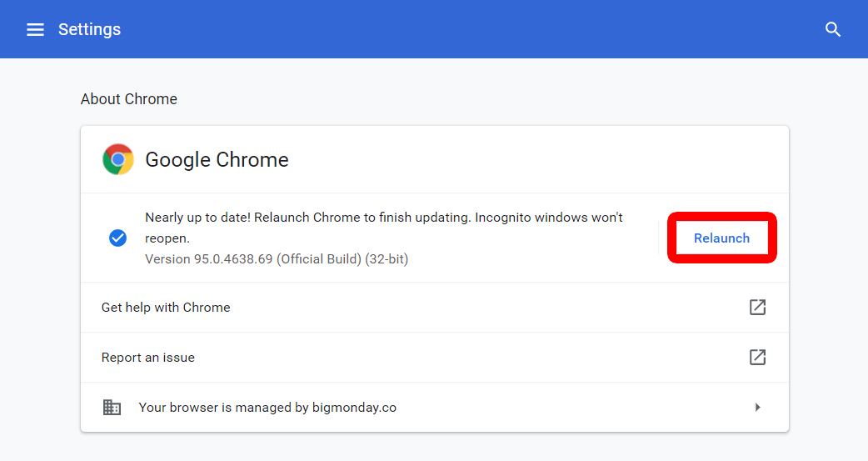Expand the managed browser arrow

coord(757,408)
